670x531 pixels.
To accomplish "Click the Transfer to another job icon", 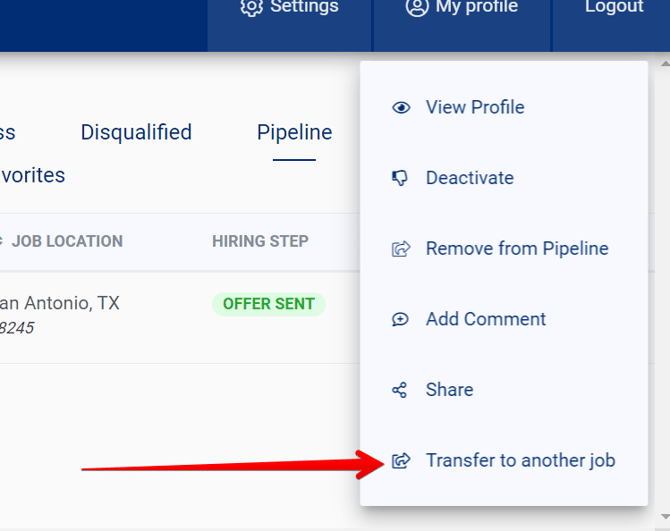I will click(x=401, y=461).
